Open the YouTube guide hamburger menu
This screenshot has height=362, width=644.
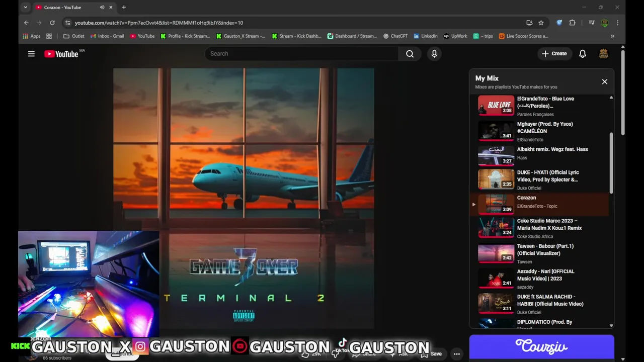pyautogui.click(x=31, y=54)
